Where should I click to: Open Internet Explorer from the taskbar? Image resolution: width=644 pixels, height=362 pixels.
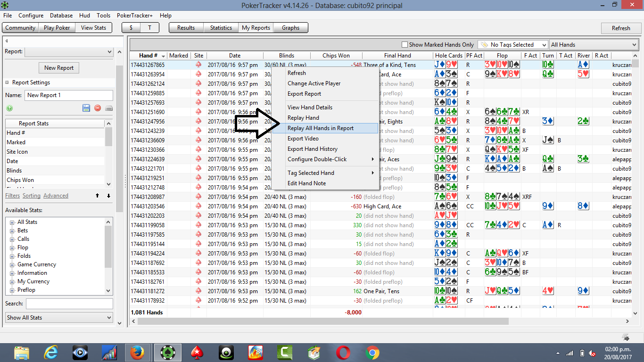pos(51,353)
